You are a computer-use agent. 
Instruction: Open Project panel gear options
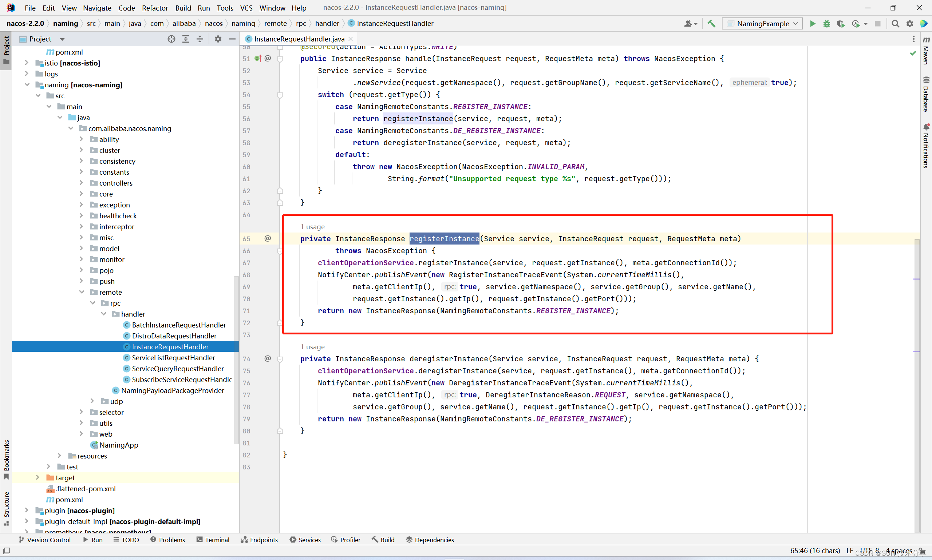click(218, 39)
